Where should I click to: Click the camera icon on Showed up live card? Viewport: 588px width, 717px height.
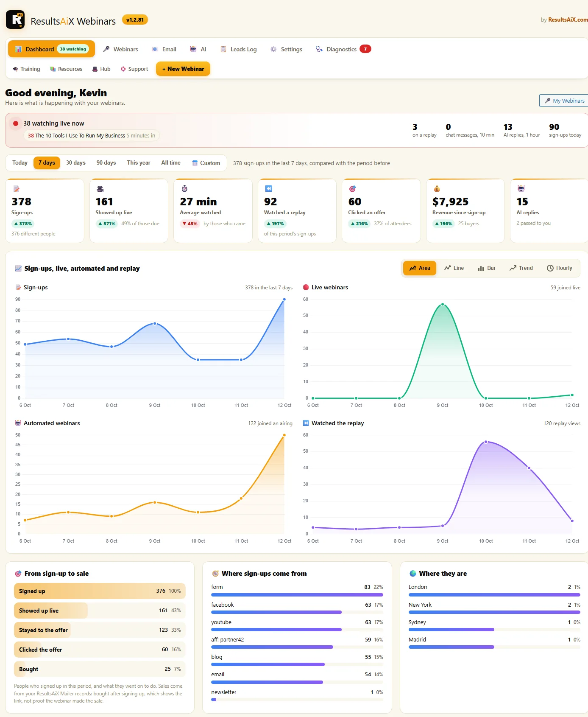[x=100, y=189]
